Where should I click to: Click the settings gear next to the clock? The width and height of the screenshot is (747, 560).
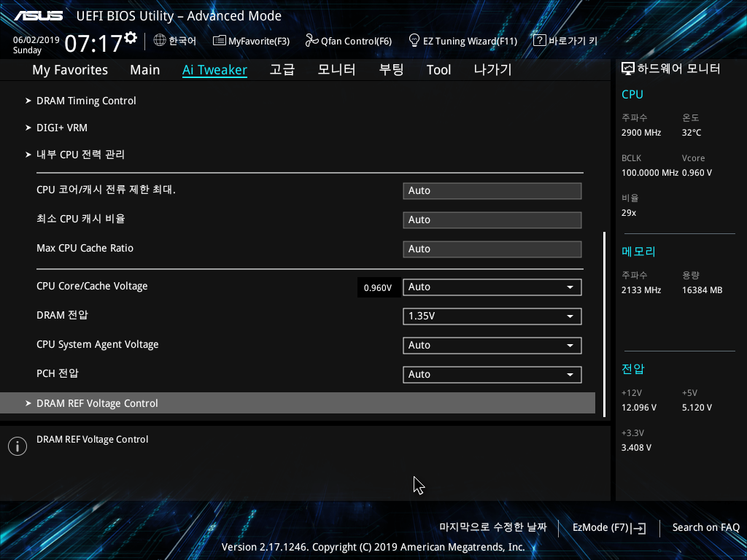[x=131, y=38]
